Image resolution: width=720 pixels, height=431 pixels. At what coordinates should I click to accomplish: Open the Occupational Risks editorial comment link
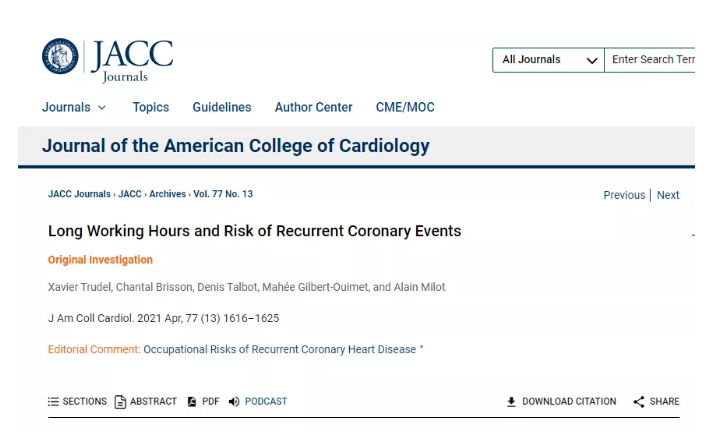pos(280,349)
